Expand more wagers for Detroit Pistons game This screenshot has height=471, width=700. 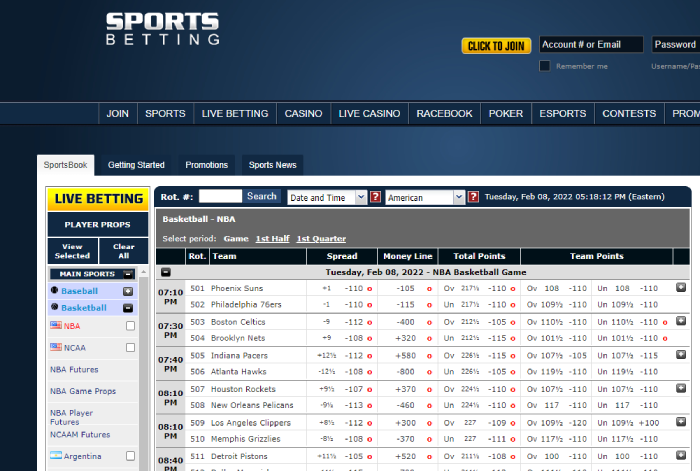pos(681,455)
